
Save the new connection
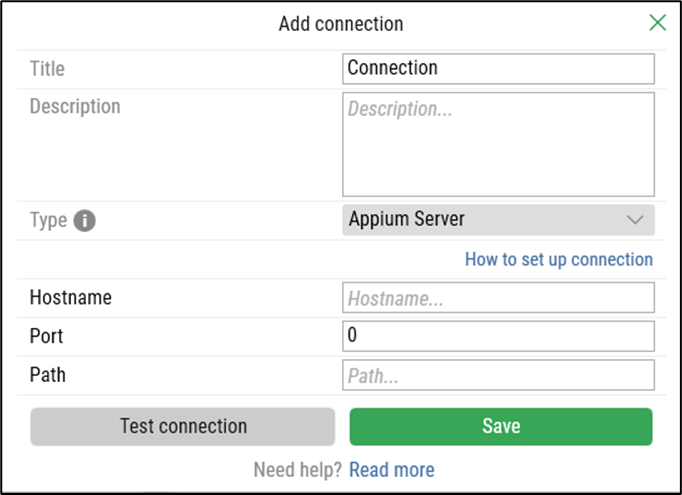500,426
